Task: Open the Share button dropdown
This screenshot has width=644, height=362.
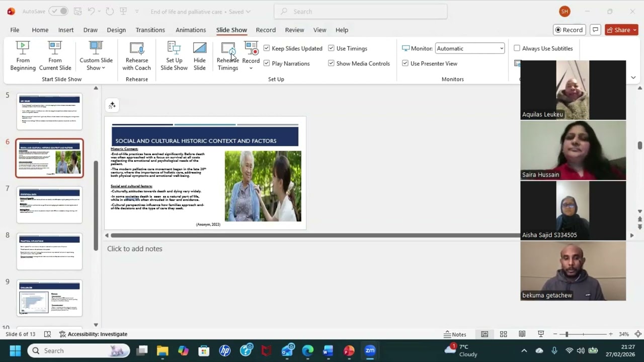Action: (x=634, y=30)
